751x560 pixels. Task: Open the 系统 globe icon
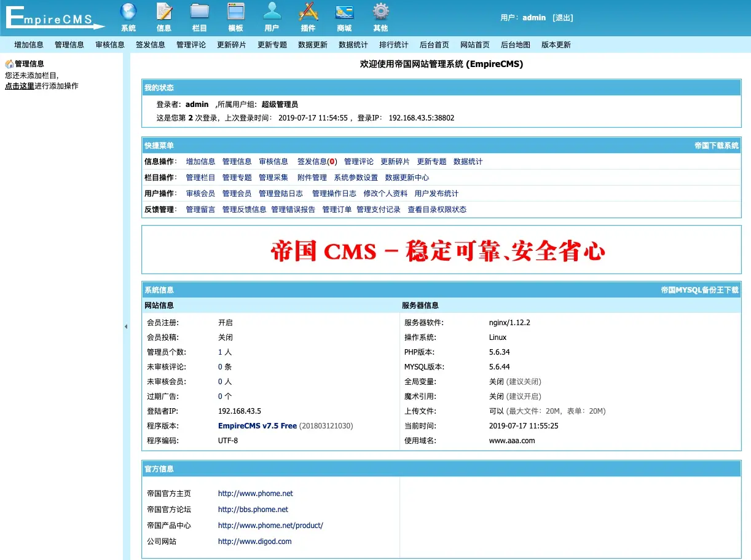click(x=128, y=17)
